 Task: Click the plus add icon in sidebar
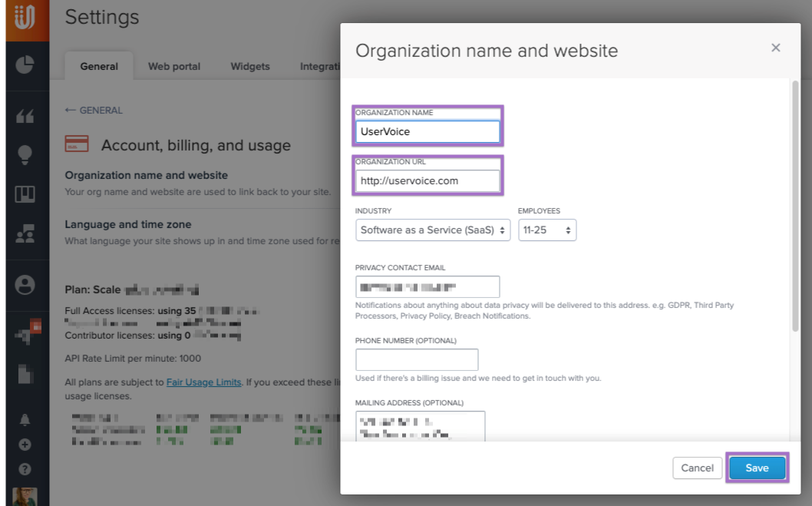[x=25, y=445]
